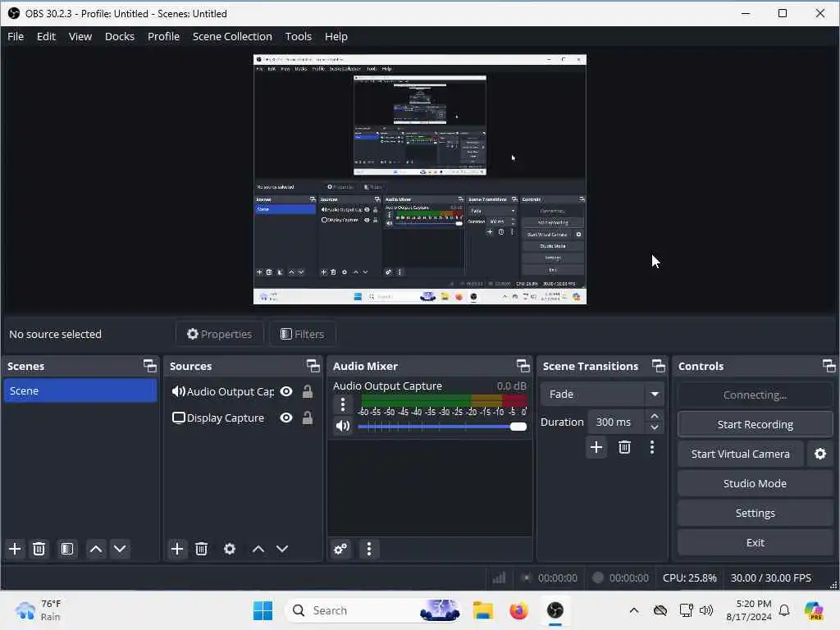Open the Profile menu
840x630 pixels.
coord(163,36)
